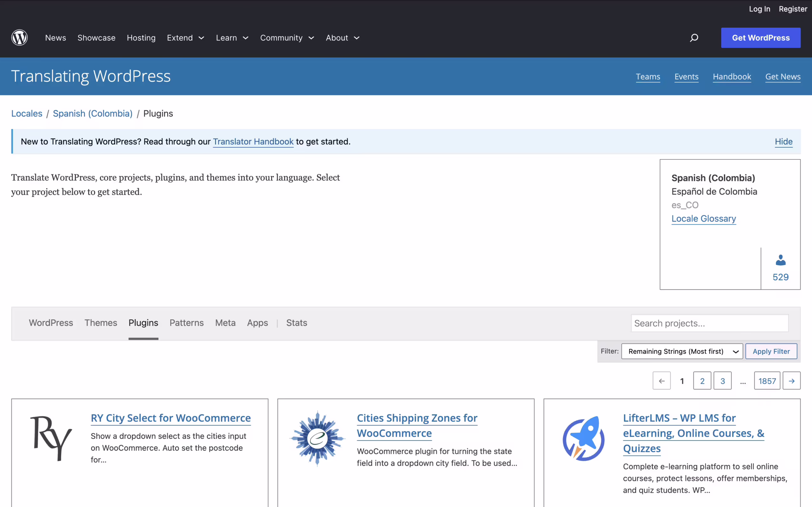812x507 pixels.
Task: Open the Remaining Strings filter dropdown
Action: [682, 351]
